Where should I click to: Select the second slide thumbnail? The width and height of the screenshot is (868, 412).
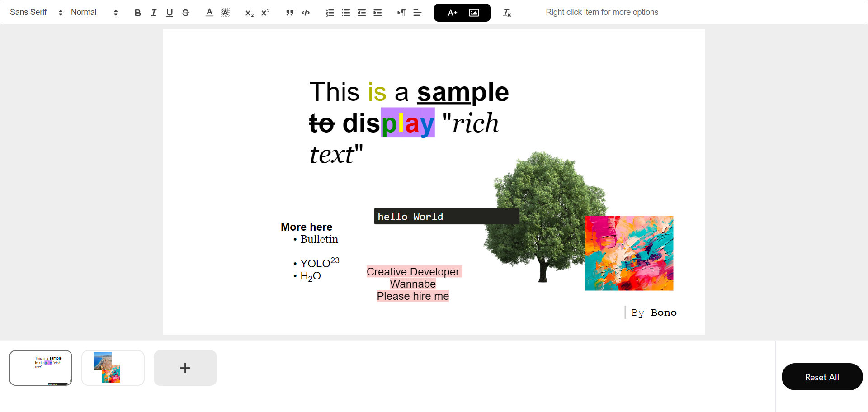coord(113,368)
